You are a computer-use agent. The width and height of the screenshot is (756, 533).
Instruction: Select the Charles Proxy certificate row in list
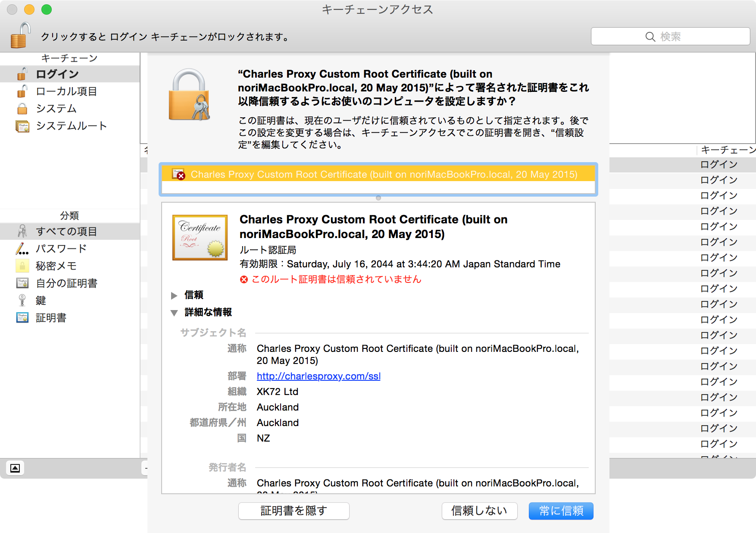378,175
